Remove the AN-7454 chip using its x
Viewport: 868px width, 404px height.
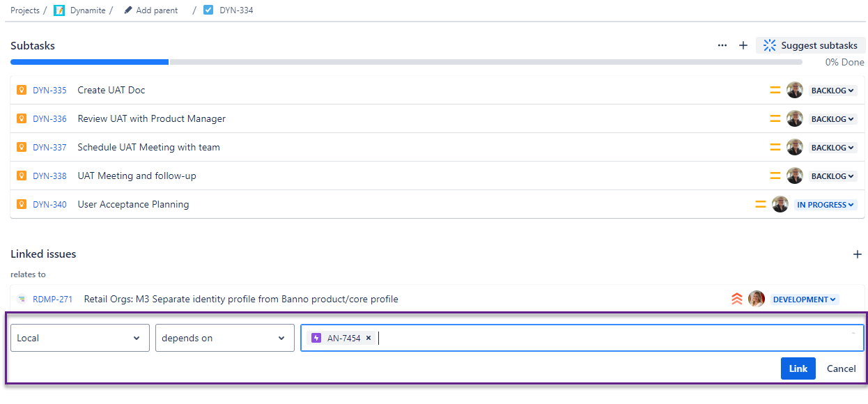click(x=368, y=337)
